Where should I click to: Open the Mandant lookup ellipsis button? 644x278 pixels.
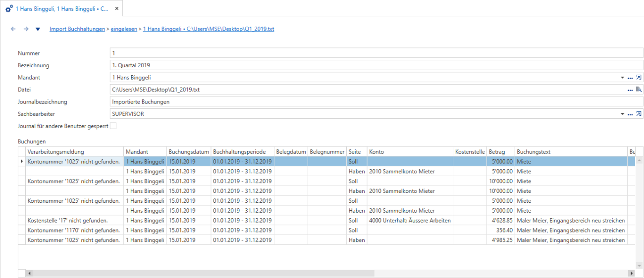pos(630,78)
